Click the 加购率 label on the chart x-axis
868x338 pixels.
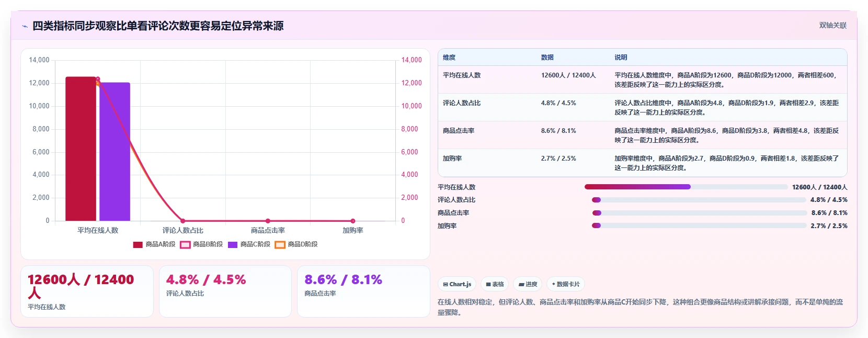click(353, 230)
